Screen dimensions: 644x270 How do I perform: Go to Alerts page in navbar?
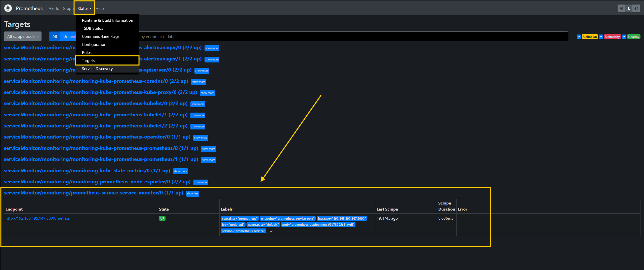click(54, 8)
